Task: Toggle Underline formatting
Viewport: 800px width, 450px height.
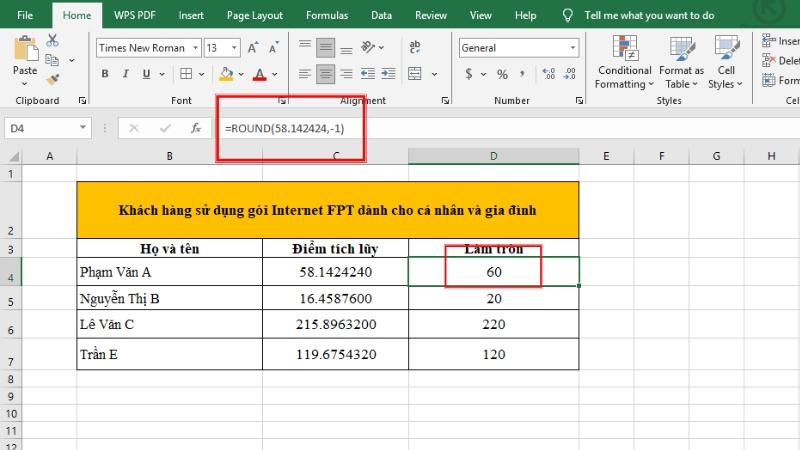Action: 146,74
